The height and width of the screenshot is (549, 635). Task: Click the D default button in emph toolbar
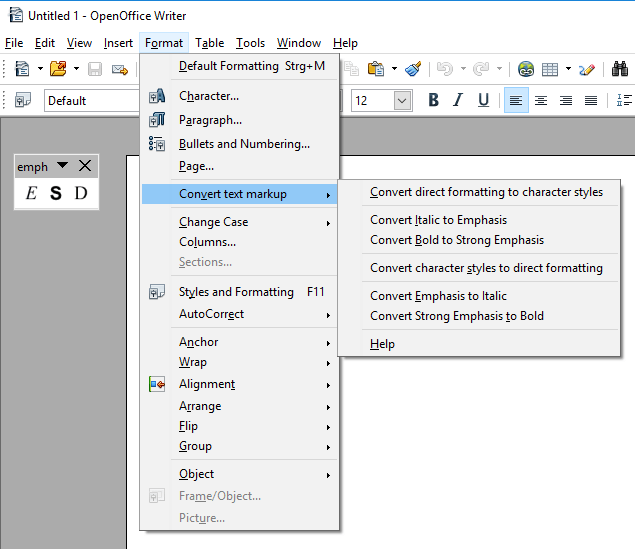[81, 193]
